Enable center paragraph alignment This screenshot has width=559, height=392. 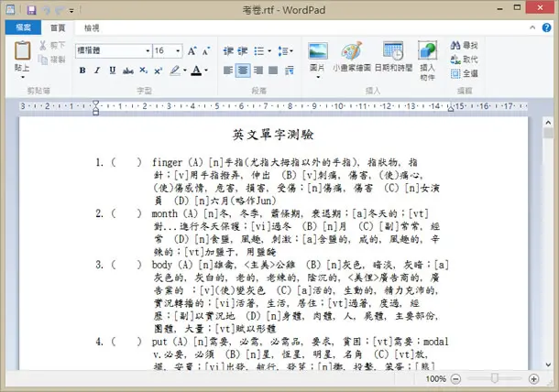(243, 71)
